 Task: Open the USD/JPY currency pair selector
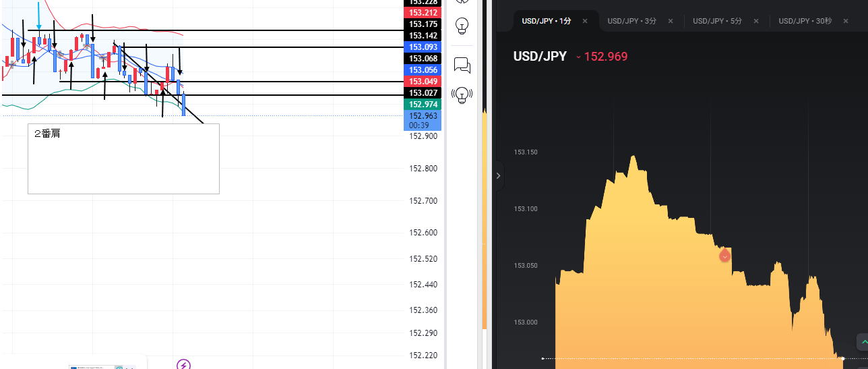coord(540,57)
